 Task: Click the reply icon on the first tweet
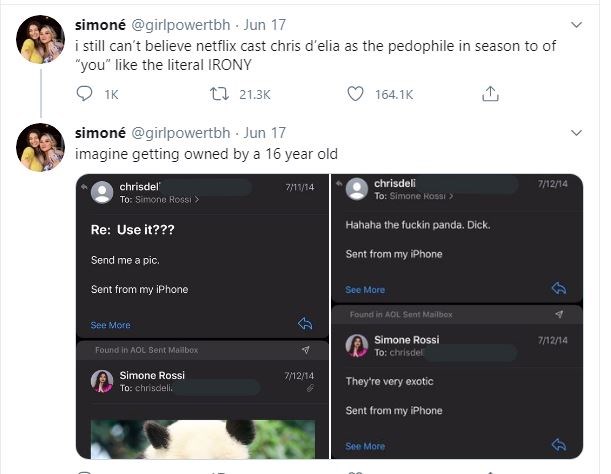click(x=86, y=94)
